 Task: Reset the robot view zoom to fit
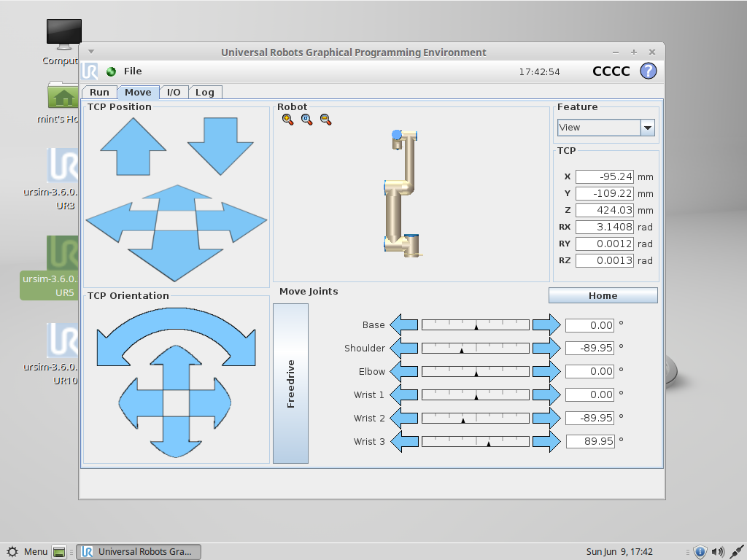point(306,119)
